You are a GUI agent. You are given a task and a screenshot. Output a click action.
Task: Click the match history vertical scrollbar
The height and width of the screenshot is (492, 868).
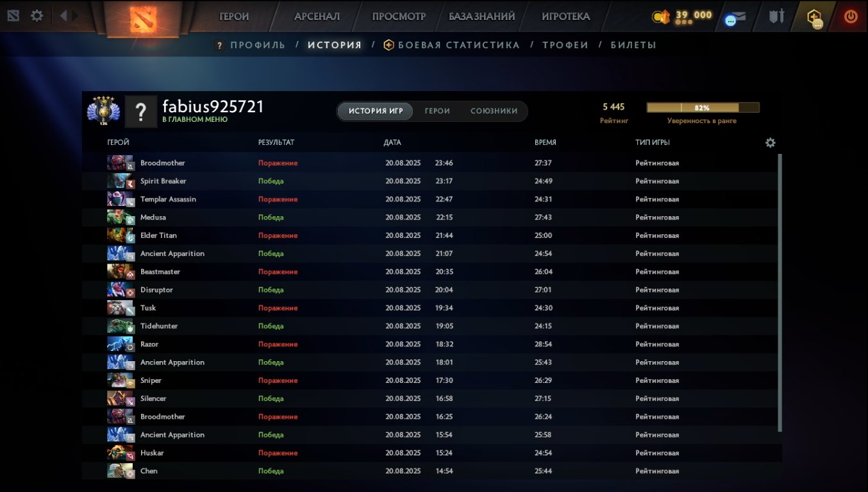[x=780, y=293]
